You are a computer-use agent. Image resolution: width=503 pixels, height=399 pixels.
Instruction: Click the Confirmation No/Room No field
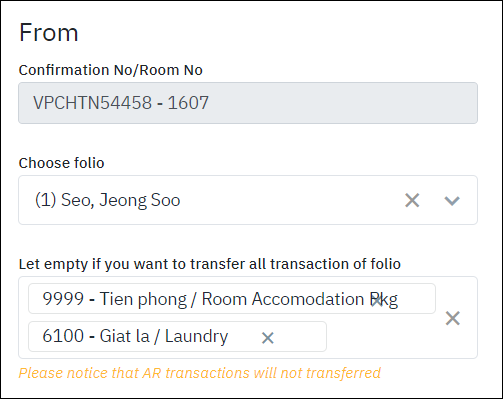(248, 103)
